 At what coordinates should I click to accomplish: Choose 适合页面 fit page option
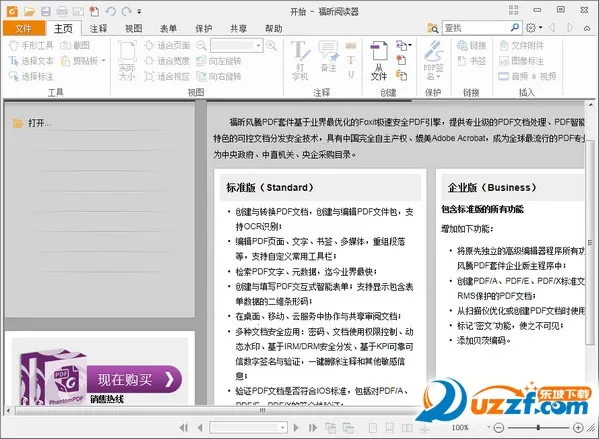[x=167, y=45]
